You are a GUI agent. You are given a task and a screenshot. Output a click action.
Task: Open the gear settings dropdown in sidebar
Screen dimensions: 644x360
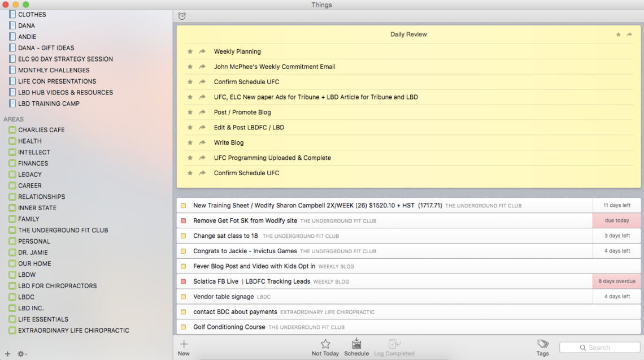[22, 354]
